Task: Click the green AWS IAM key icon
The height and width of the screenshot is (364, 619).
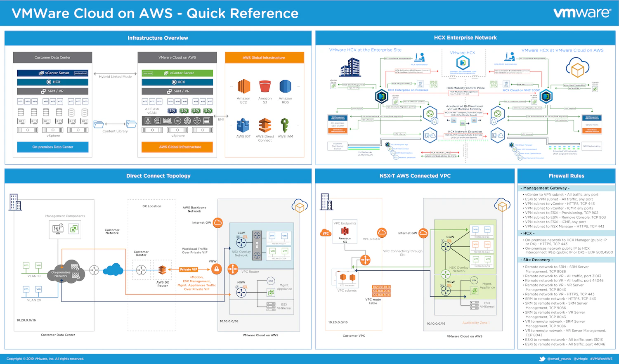Action: click(285, 125)
